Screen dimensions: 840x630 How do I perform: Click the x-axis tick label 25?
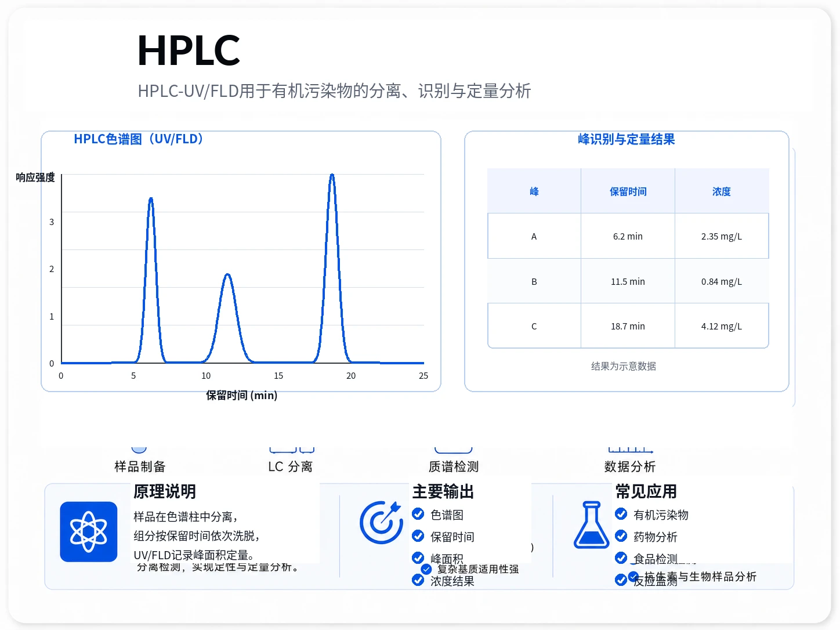click(x=423, y=376)
